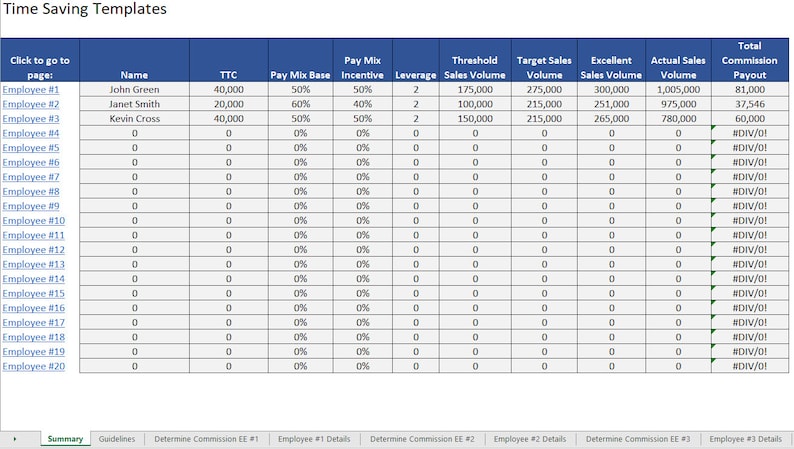Click the Target Sales Volume header

click(x=544, y=60)
